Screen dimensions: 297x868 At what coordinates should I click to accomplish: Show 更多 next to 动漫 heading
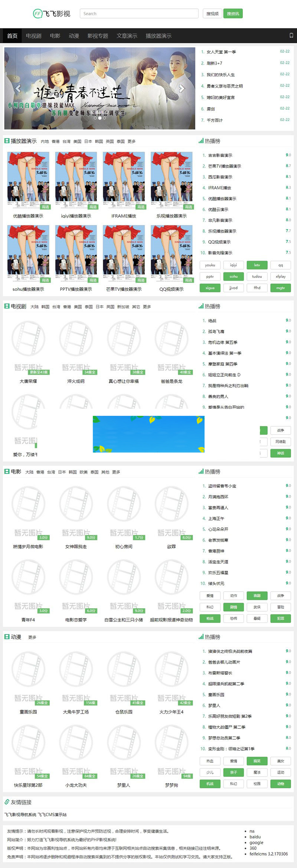[32, 637]
